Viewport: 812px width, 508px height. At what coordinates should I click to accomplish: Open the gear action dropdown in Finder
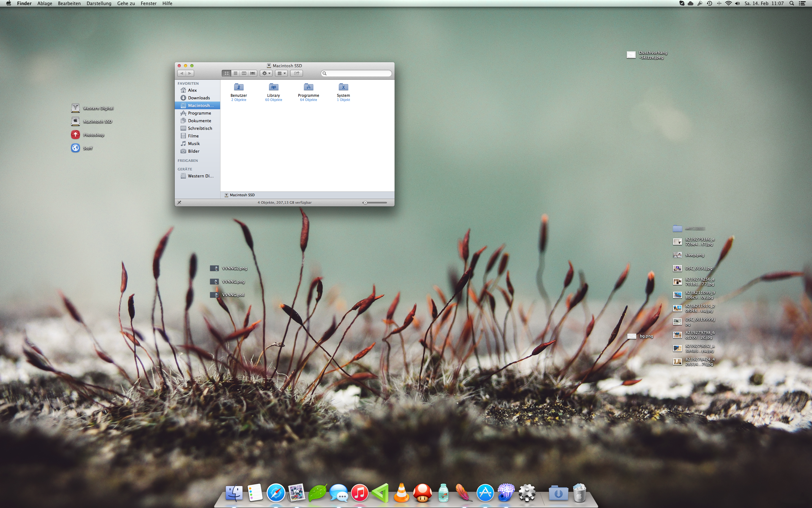tap(266, 73)
